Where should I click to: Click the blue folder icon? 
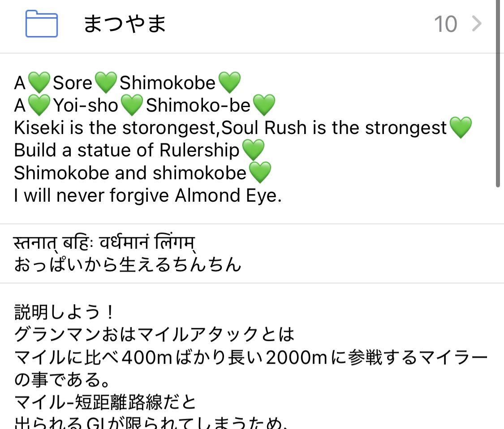(41, 24)
